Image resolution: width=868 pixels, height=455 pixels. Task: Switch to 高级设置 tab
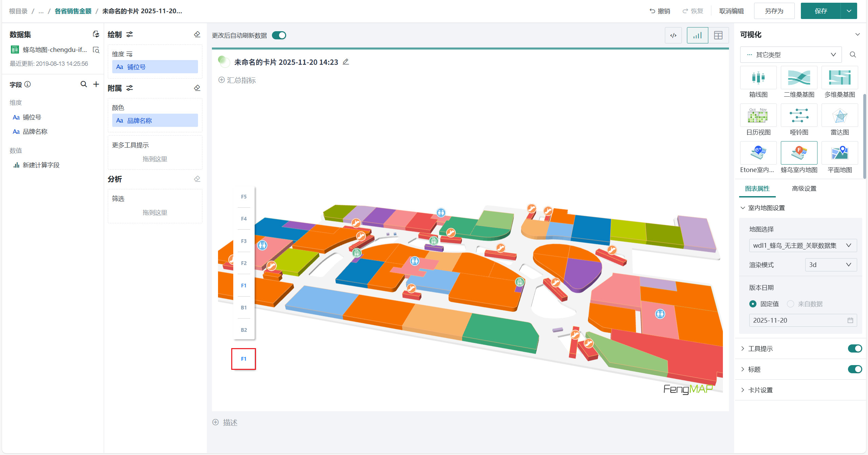point(804,189)
